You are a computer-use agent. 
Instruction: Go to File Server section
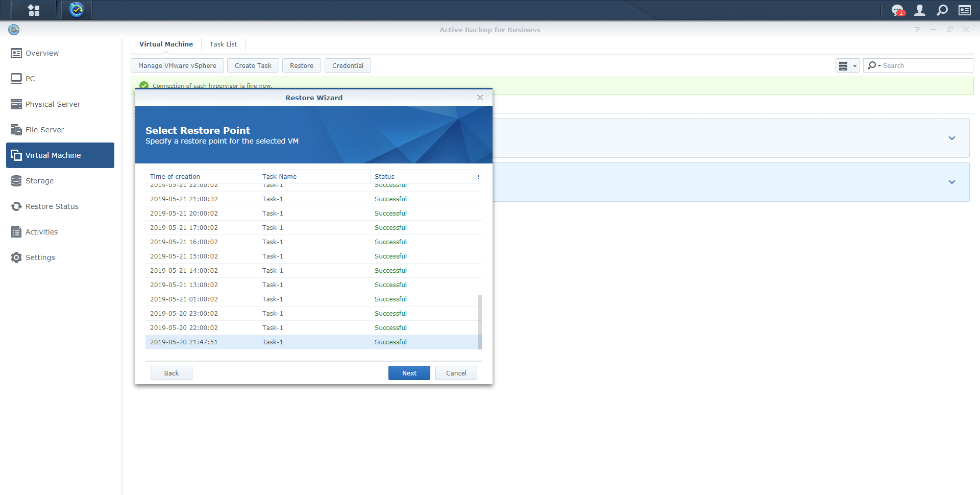tap(60, 130)
